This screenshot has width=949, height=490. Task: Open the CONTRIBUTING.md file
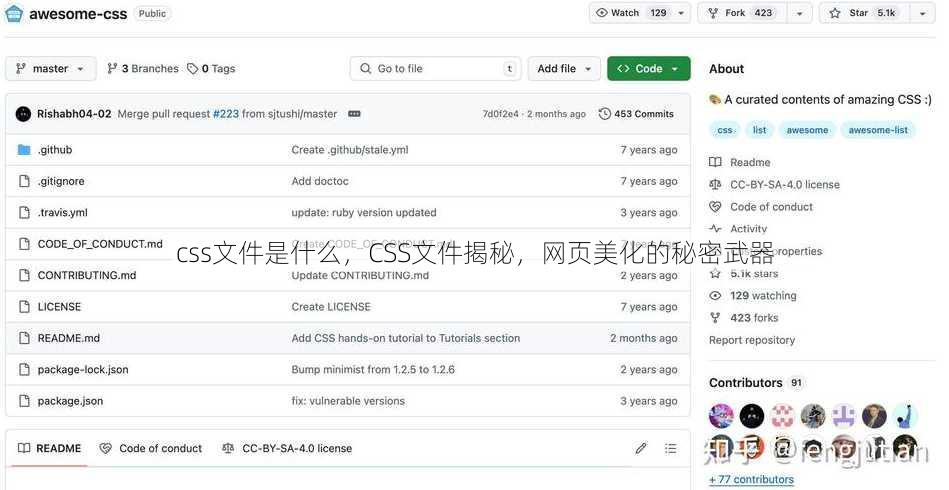pyautogui.click(x=87, y=276)
